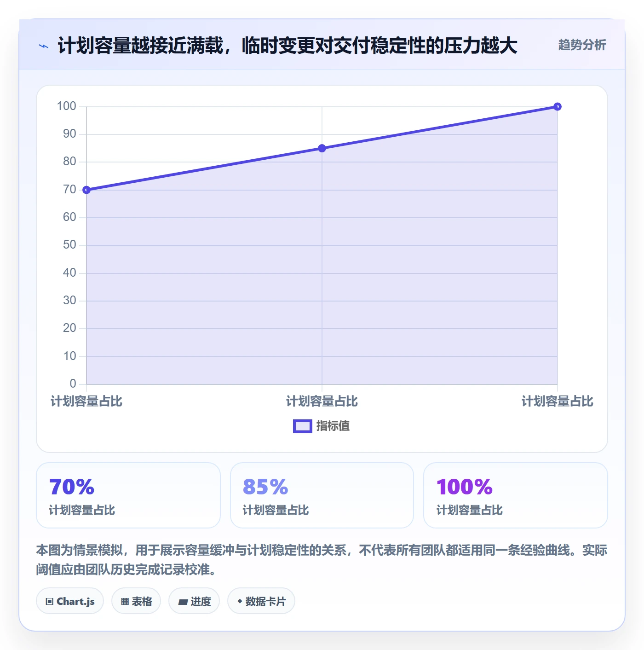Click the lightning icon beside the title
The image size is (644, 650).
click(44, 46)
